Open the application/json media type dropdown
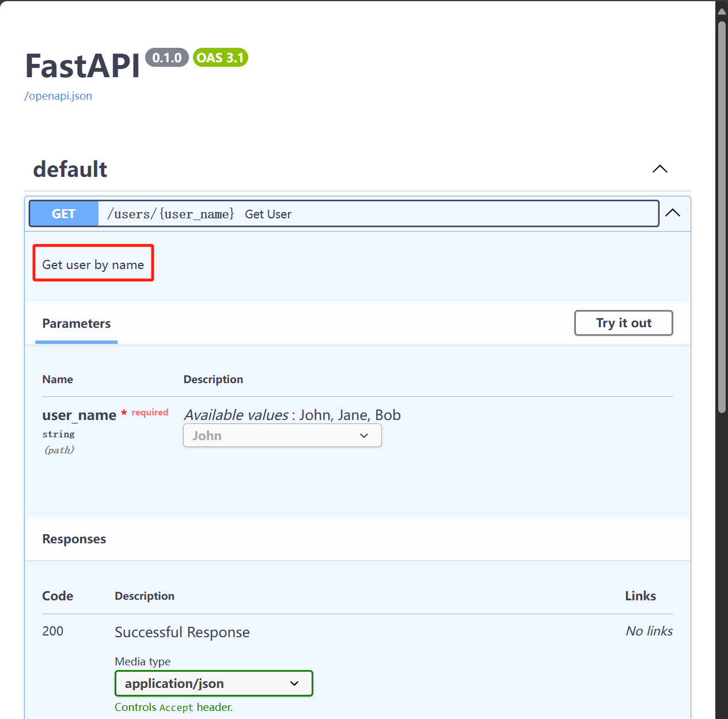 (x=214, y=683)
